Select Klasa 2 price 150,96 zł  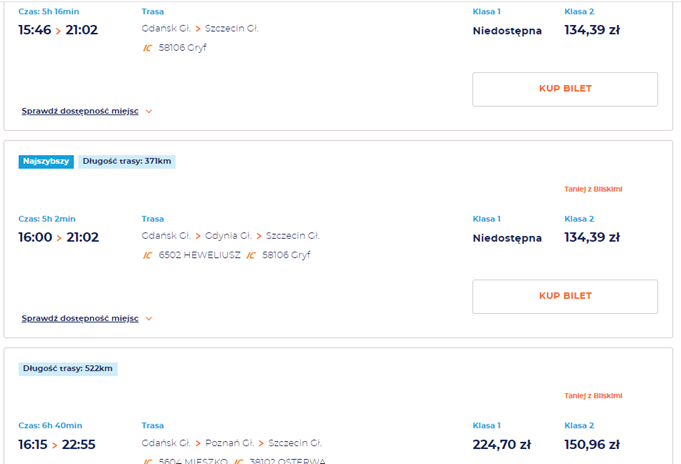(x=592, y=444)
